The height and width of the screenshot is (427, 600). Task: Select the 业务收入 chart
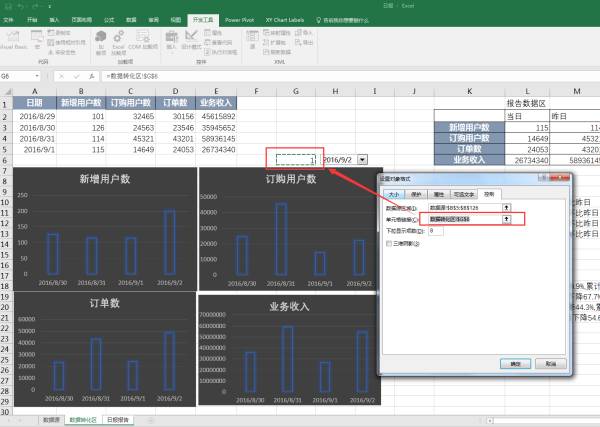(289, 350)
